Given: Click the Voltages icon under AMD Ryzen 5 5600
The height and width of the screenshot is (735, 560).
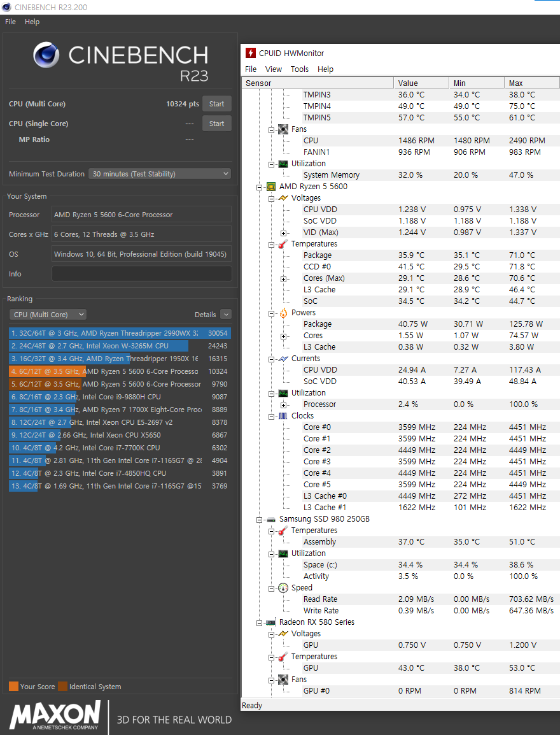Looking at the screenshot, I should [x=283, y=198].
